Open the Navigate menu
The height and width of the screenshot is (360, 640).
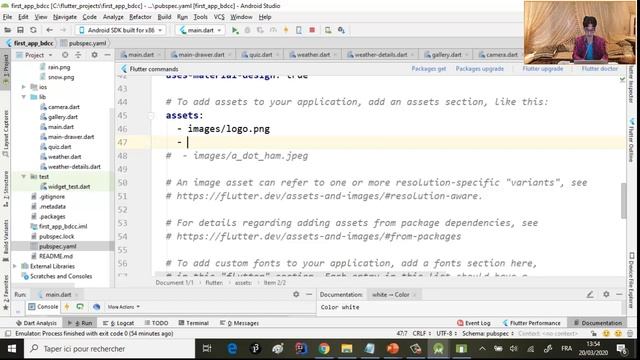tap(65, 17)
